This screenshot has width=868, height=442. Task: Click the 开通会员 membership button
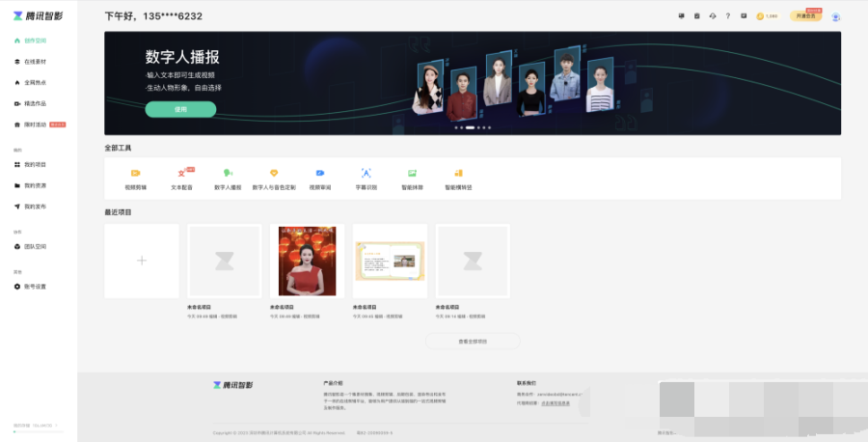pos(806,16)
